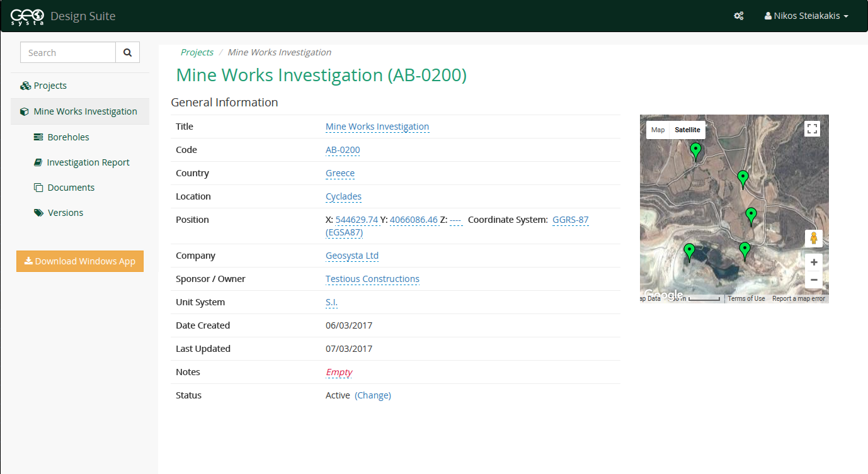
Task: Click the bottom-left green marker near the pond
Action: (689, 252)
